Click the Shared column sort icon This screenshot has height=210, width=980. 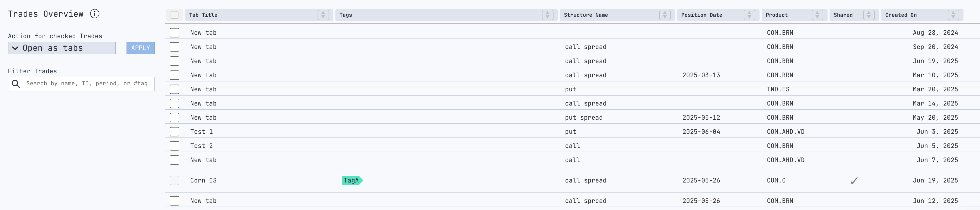click(x=868, y=15)
